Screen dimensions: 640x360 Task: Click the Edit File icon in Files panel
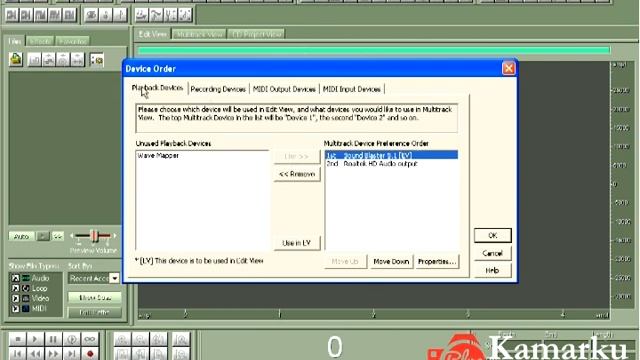77,60
